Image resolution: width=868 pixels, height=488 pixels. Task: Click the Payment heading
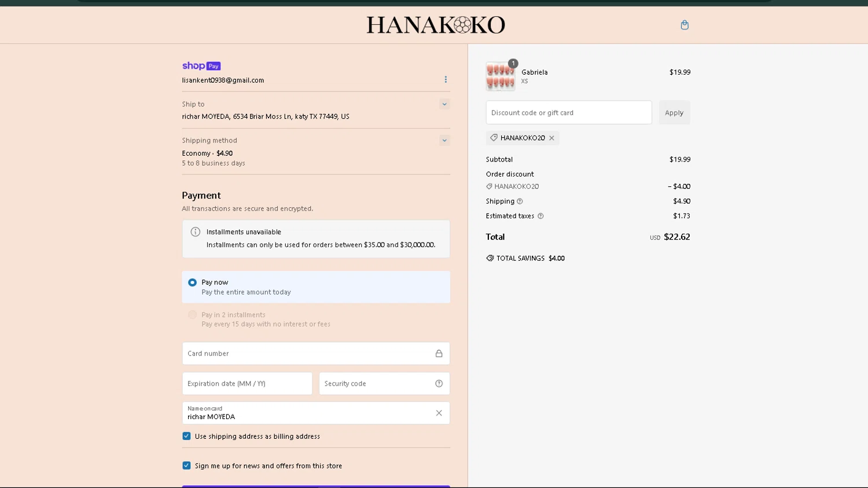pyautogui.click(x=201, y=196)
